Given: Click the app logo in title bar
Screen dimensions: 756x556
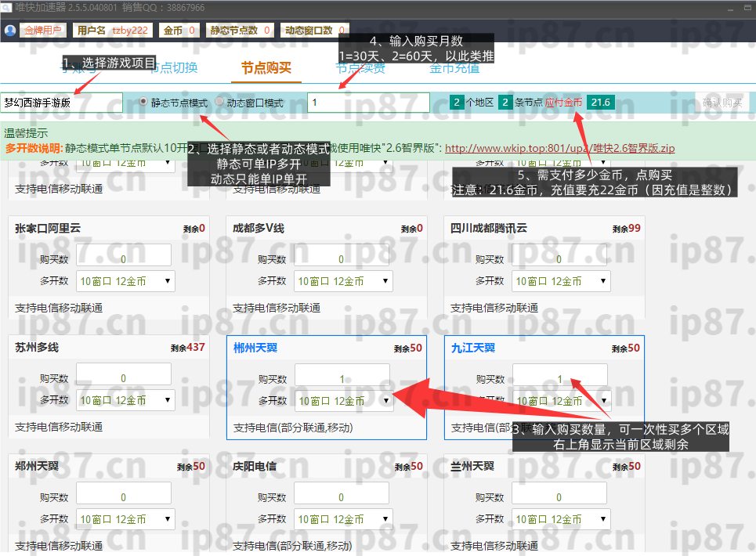Looking at the screenshot, I should tap(7, 8).
